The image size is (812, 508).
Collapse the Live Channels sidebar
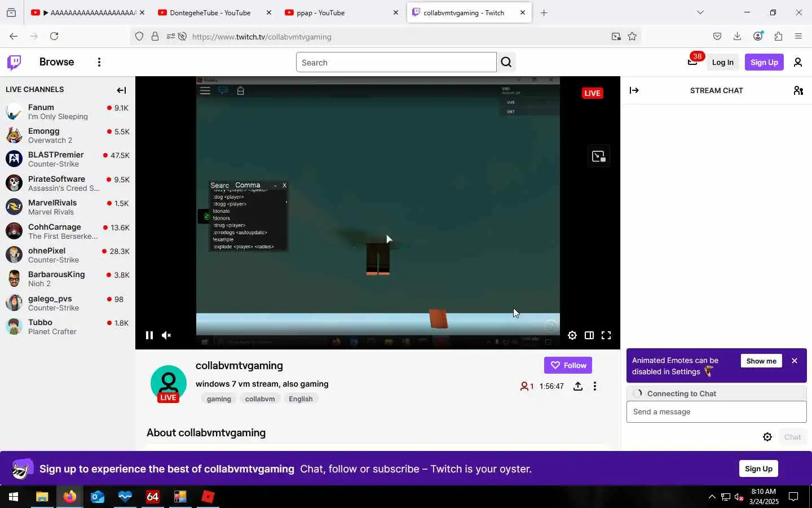[x=121, y=90]
